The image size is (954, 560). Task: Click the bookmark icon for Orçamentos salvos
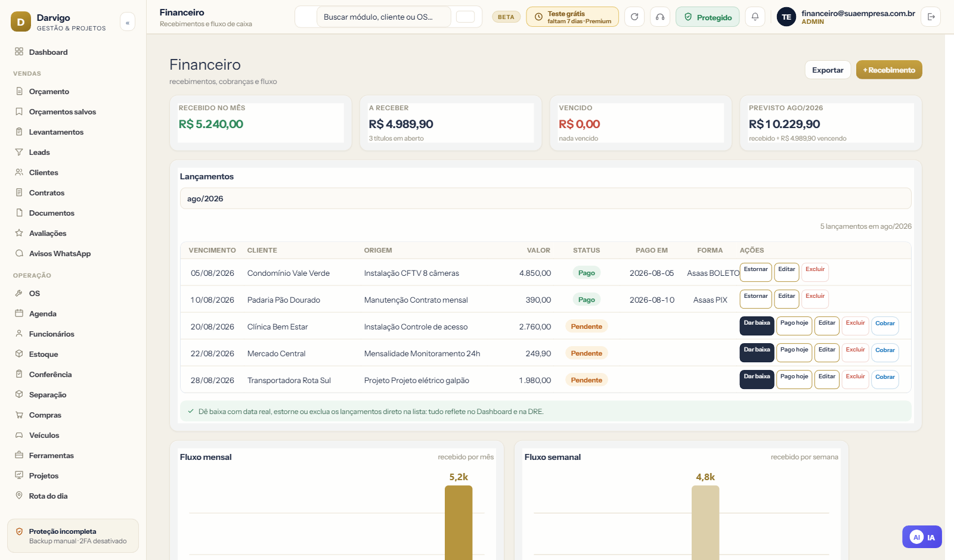click(x=19, y=111)
